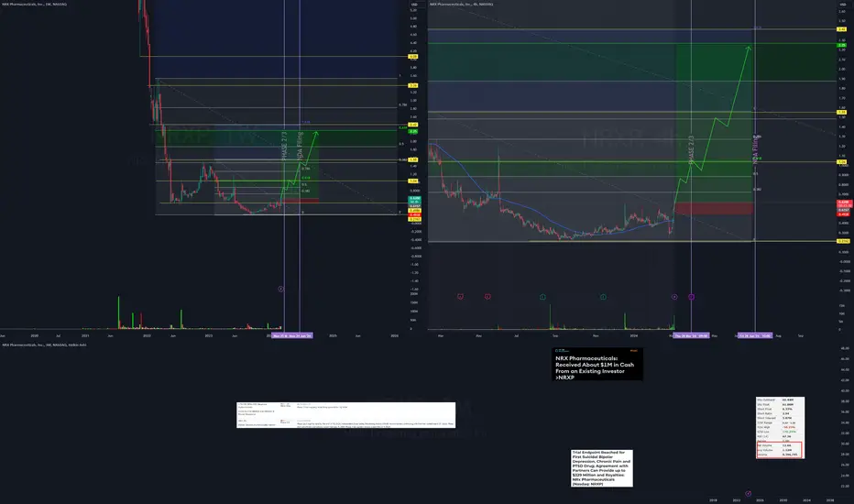Click the red event marker near May on 4h chart

click(487, 297)
